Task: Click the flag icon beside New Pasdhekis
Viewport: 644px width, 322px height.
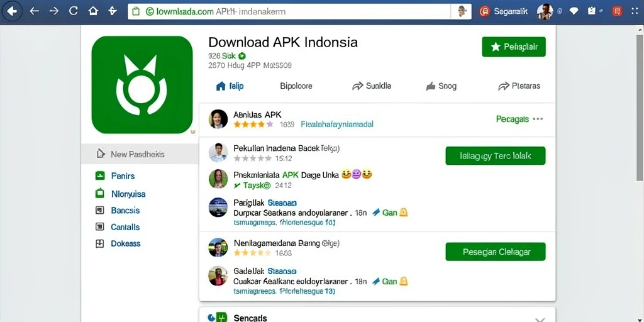Action: click(x=101, y=154)
